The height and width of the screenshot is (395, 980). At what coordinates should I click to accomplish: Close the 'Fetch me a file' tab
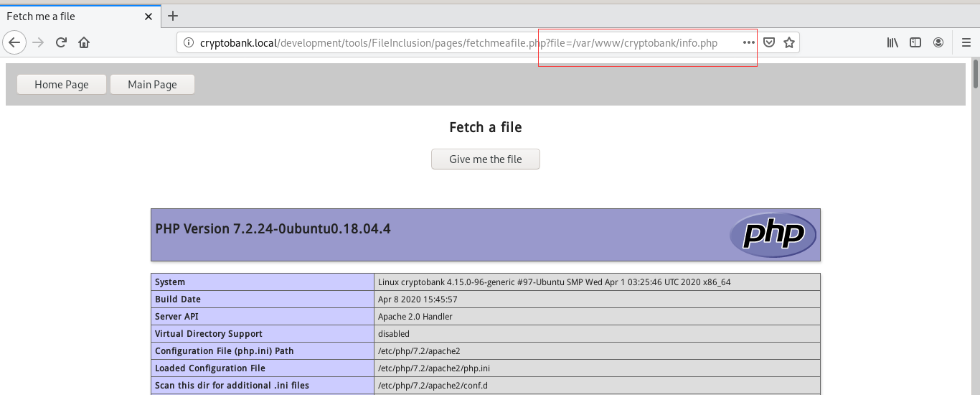coord(149,16)
